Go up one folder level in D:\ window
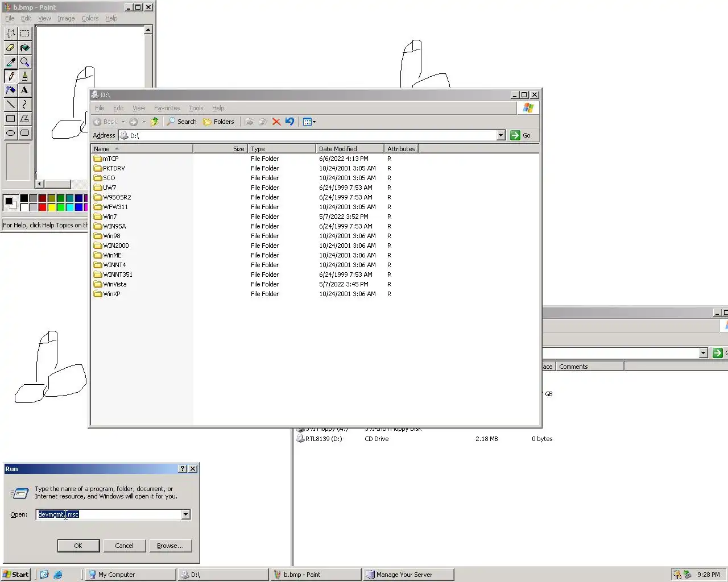The height and width of the screenshot is (582, 728). (154, 122)
